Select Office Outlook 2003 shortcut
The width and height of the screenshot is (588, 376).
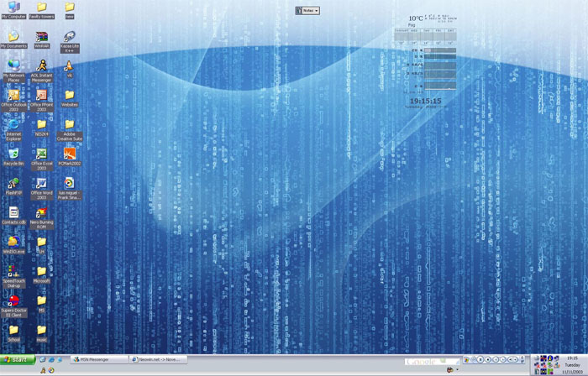(x=14, y=100)
